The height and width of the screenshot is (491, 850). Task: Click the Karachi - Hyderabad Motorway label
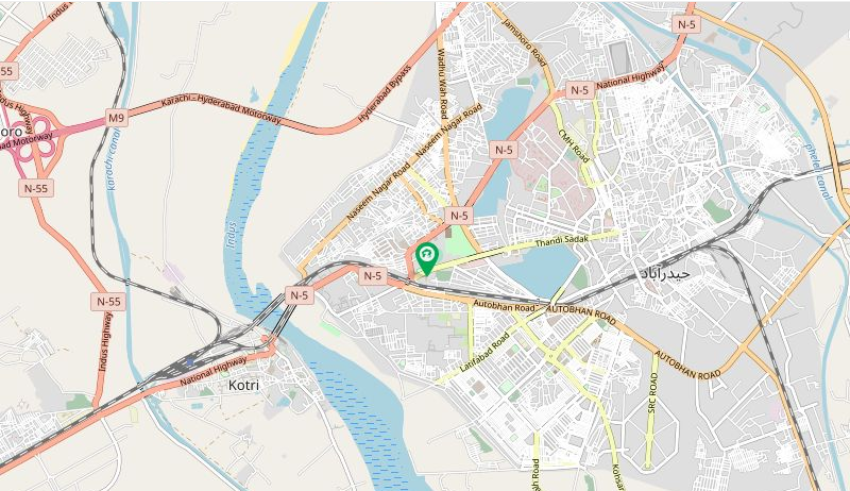coord(221,109)
